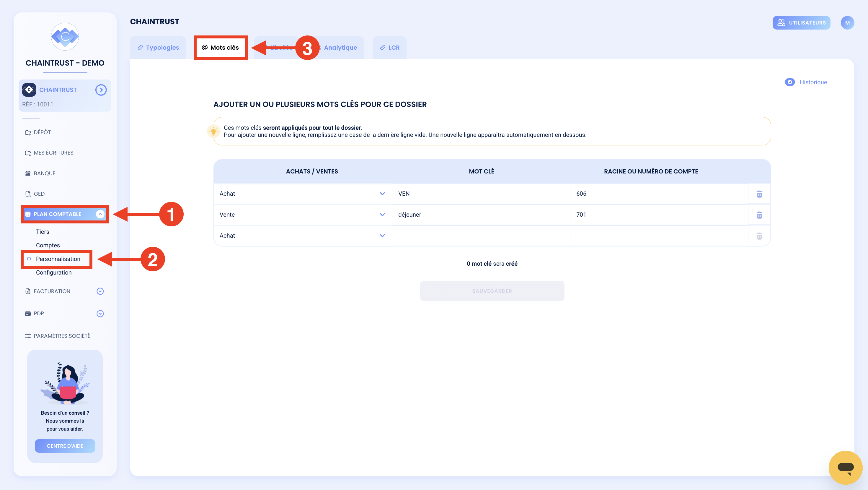Click the BANQUE bank icon

point(28,173)
